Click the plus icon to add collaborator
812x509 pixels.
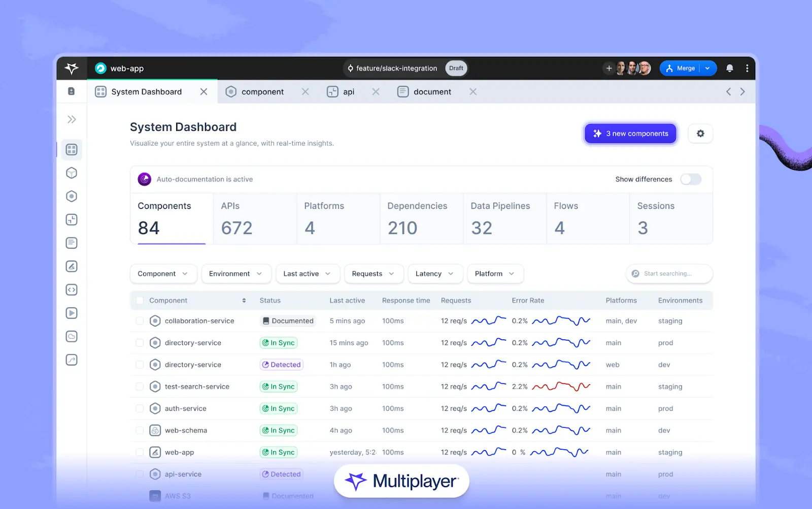point(609,68)
